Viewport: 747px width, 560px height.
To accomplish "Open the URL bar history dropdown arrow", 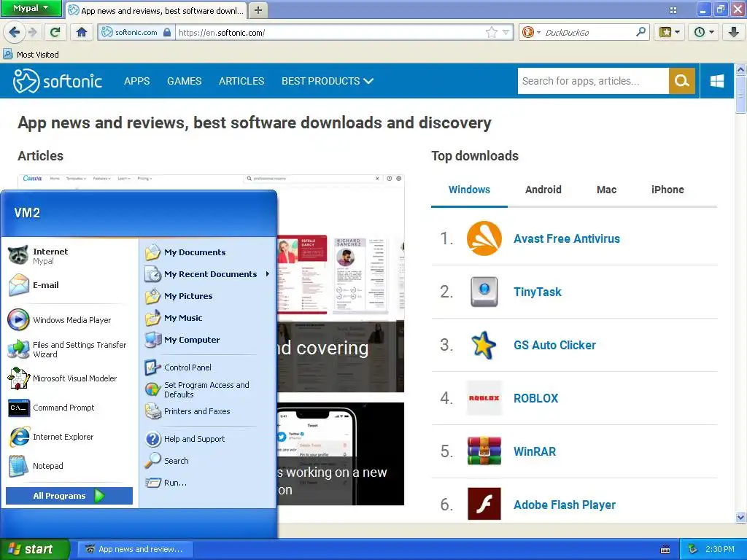I will point(506,32).
